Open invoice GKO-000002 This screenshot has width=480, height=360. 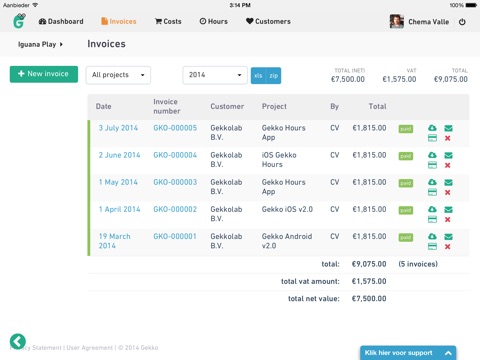click(x=175, y=209)
